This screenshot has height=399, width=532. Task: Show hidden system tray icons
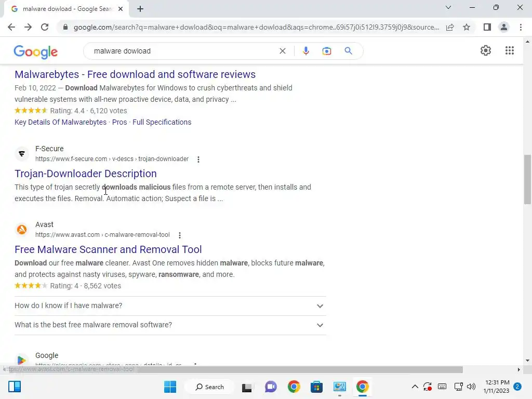(415, 387)
